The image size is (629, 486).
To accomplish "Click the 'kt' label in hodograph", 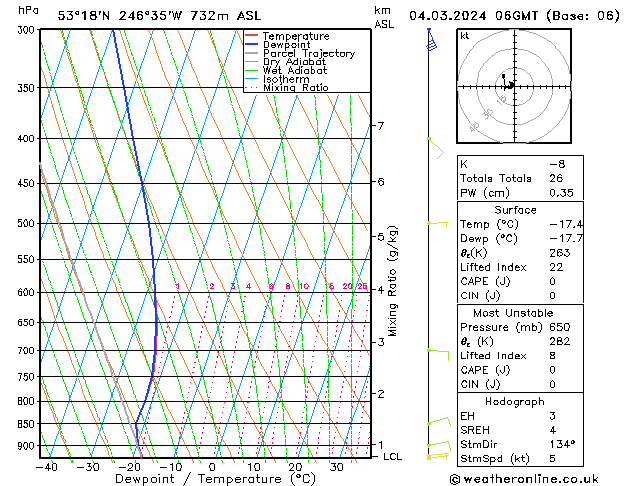I will click(465, 36).
